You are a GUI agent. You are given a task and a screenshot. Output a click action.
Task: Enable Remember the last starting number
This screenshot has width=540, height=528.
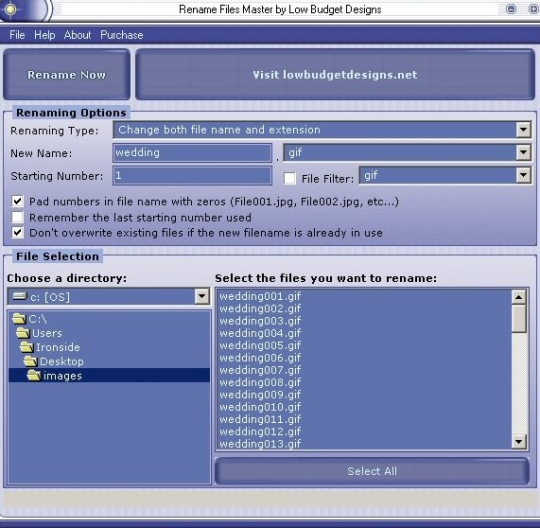pos(18,217)
